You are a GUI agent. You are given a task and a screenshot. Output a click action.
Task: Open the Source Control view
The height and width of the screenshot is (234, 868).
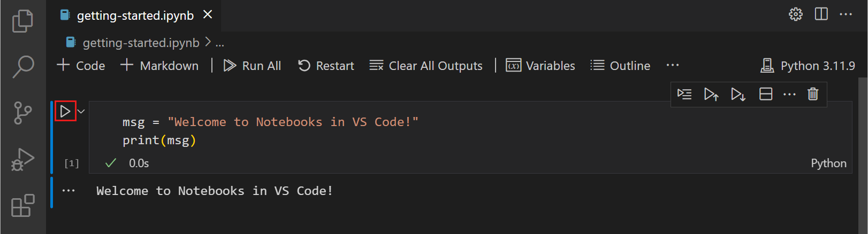click(x=22, y=113)
